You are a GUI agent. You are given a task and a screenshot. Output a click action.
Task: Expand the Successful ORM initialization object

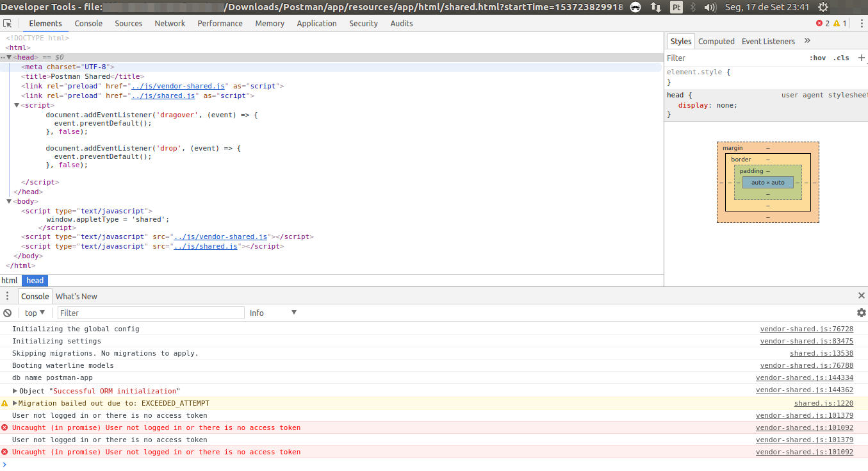pyautogui.click(x=13, y=390)
